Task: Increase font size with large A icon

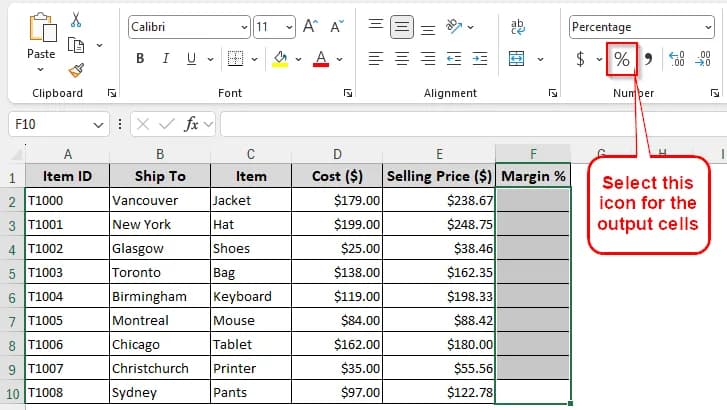Action: (x=310, y=26)
